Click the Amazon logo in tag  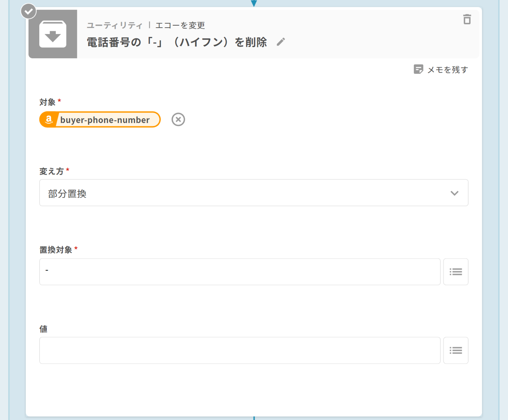(x=49, y=119)
